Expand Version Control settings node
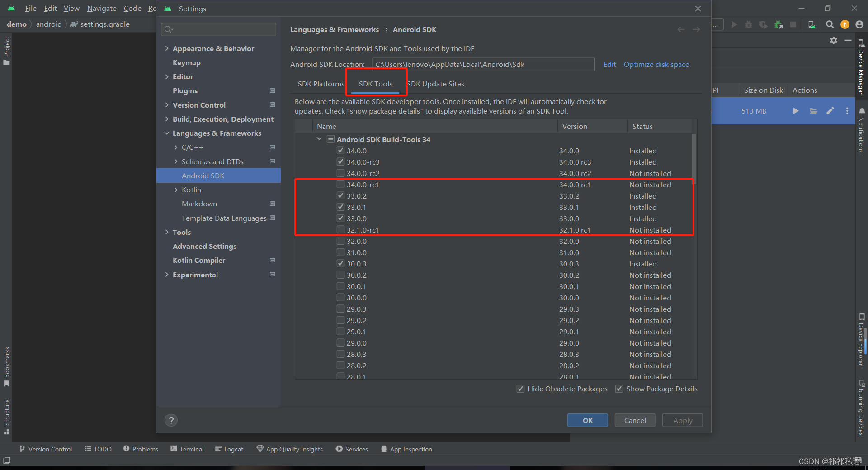Image resolution: width=868 pixels, height=470 pixels. [167, 105]
